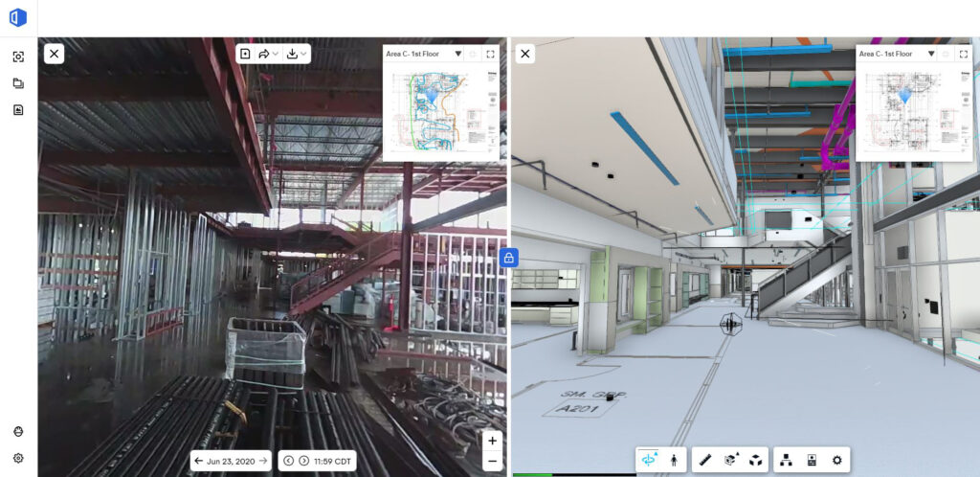Screen dimensions: 980x477
Task: Go to capture before Jun 23, 2020
Action: [x=198, y=461]
